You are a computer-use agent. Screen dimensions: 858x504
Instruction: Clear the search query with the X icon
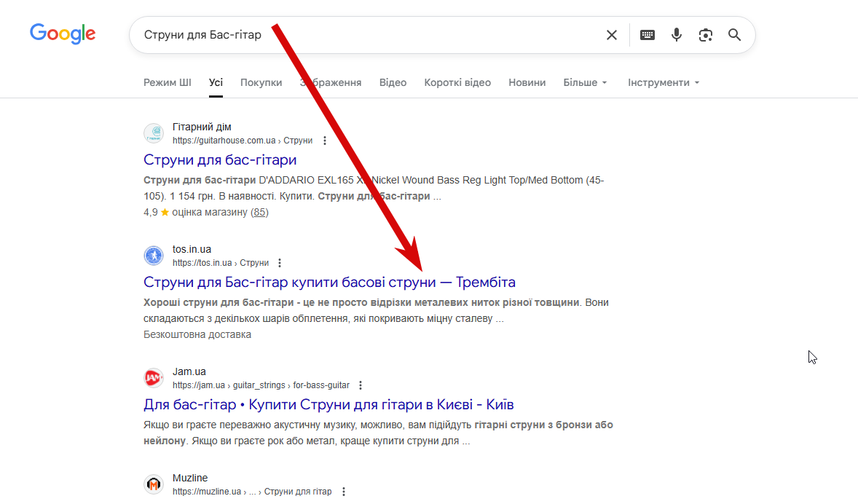(612, 35)
